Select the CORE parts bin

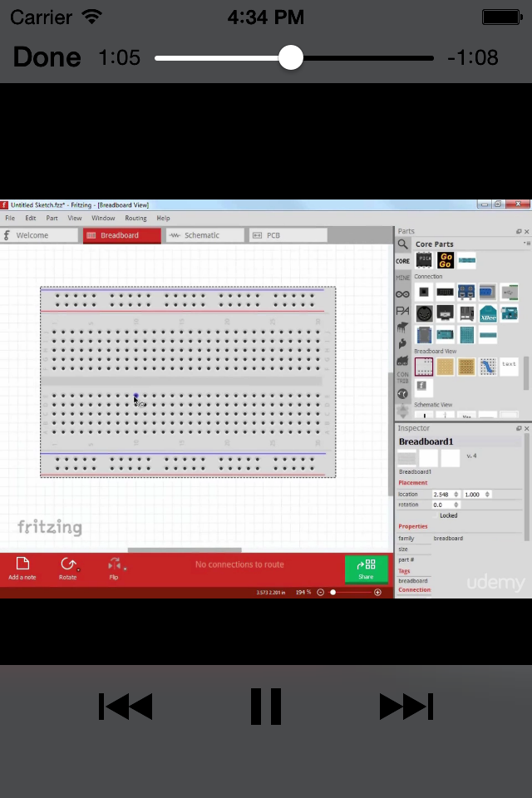click(402, 261)
